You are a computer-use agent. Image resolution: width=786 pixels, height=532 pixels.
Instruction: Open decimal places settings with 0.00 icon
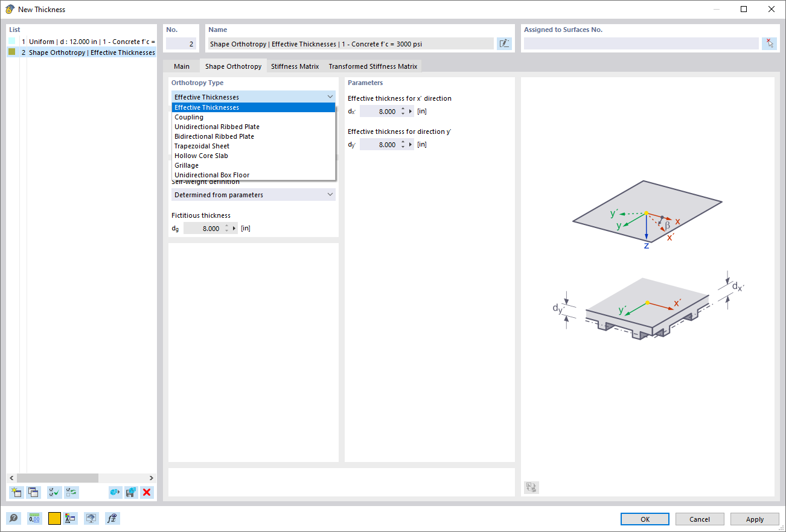point(35,518)
